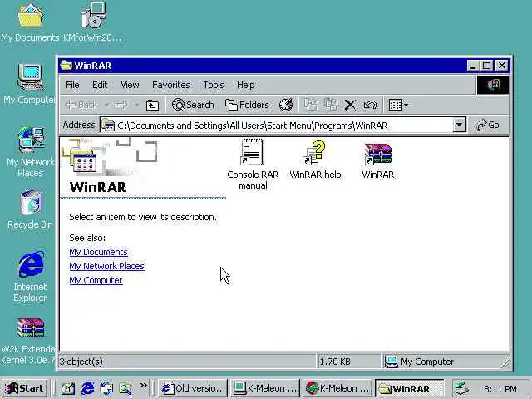Expand the Quick Launch overflow chevron
532x399 pixels.
point(144,386)
